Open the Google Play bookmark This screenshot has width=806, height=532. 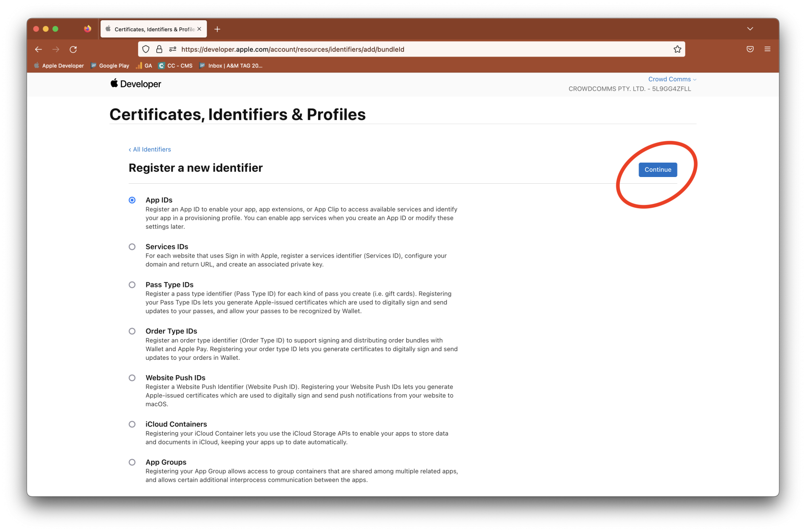pos(110,66)
